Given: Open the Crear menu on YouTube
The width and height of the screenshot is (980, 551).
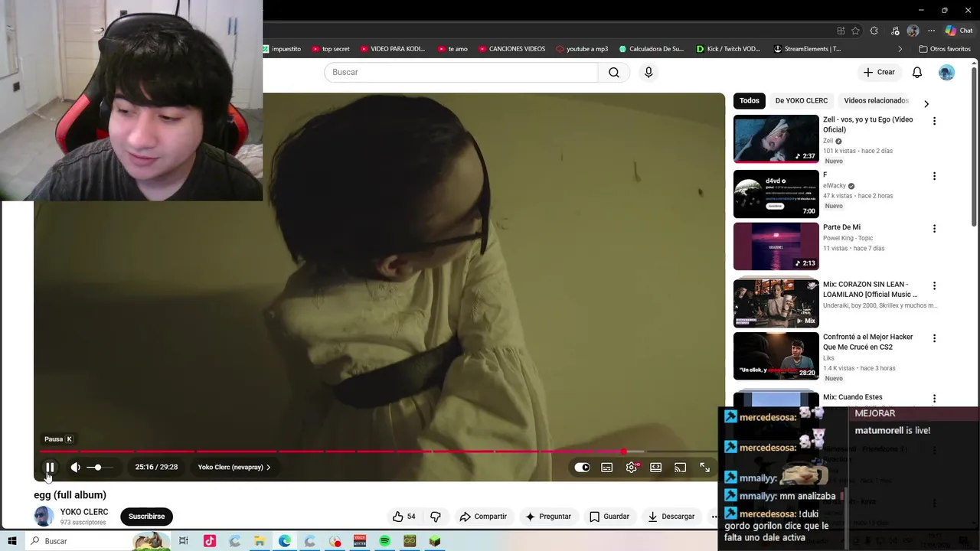Looking at the screenshot, I should click(878, 72).
